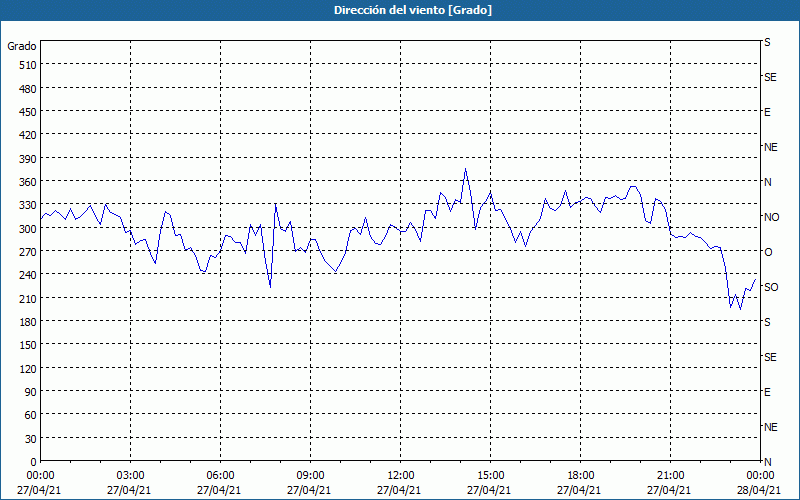The width and height of the screenshot is (800, 500).
Task: Click the N compass label at 360 level
Action: point(767,182)
